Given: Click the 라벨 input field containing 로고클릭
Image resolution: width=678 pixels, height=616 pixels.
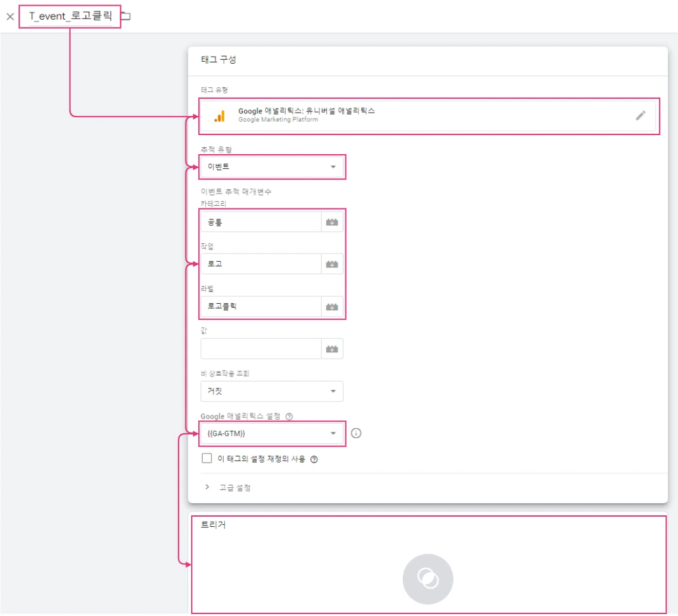Looking at the screenshot, I should point(261,306).
